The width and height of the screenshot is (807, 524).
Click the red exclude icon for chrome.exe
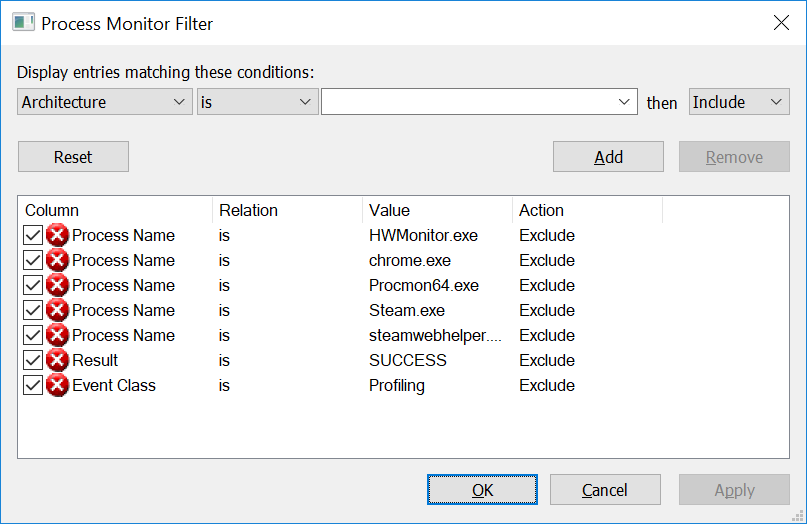(57, 261)
